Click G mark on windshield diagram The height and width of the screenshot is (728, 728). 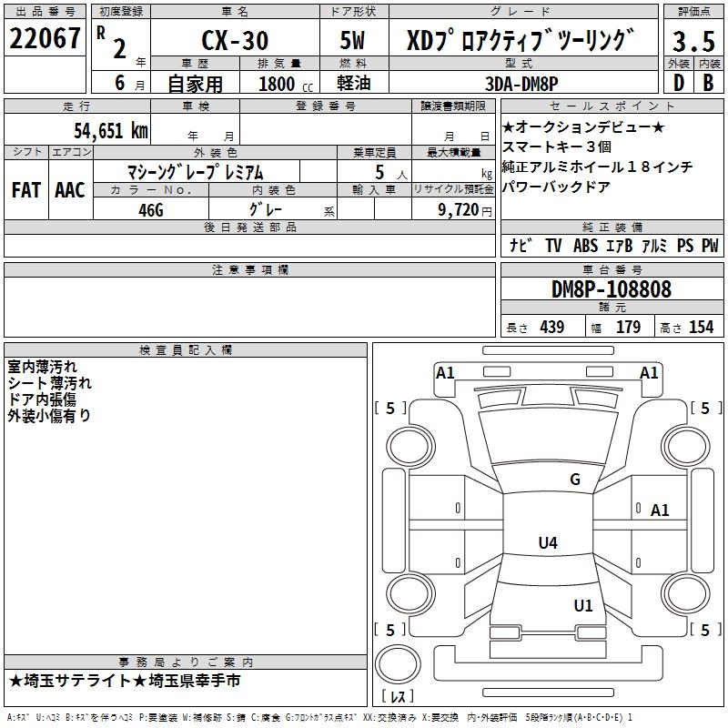pos(575,480)
